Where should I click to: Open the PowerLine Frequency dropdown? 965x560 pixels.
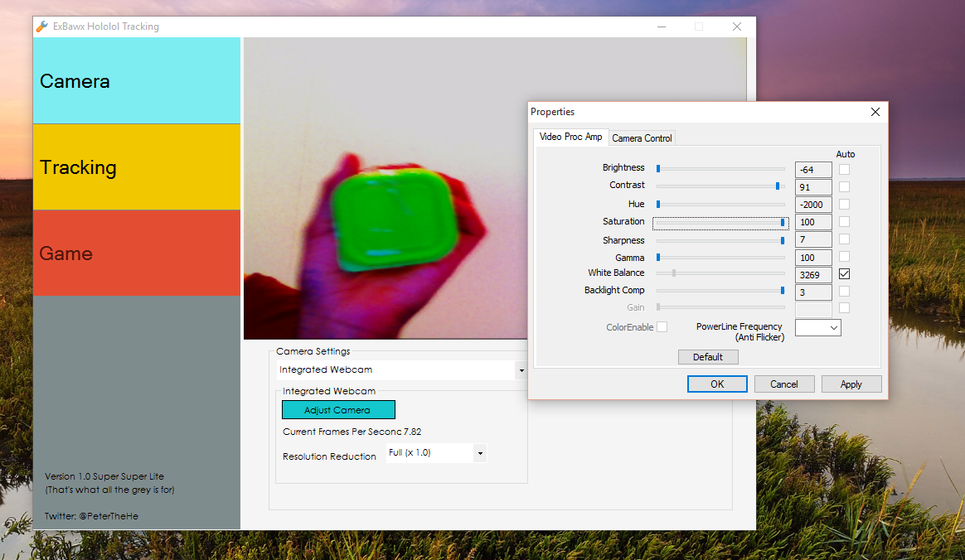[833, 327]
